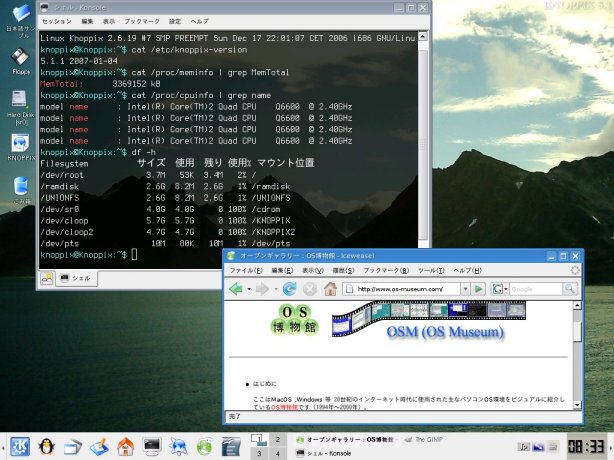This screenshot has width=614, height=460.
Task: Open the Japanese sample folder desktop icon
Action: pos(20,20)
